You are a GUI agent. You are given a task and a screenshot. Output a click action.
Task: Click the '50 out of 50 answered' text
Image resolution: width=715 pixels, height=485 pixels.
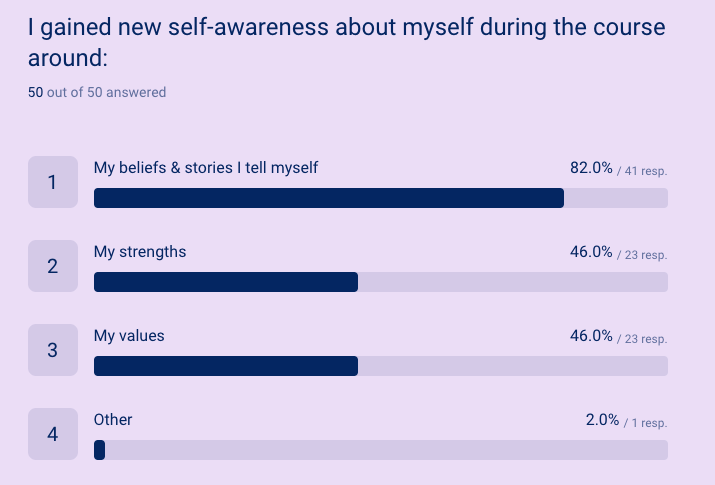97,92
